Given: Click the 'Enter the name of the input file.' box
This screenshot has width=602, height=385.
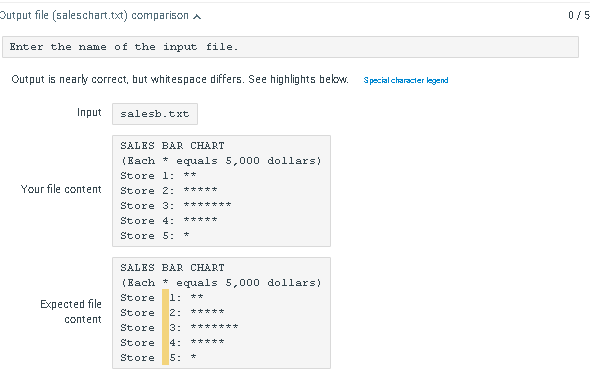Looking at the screenshot, I should tap(290, 47).
